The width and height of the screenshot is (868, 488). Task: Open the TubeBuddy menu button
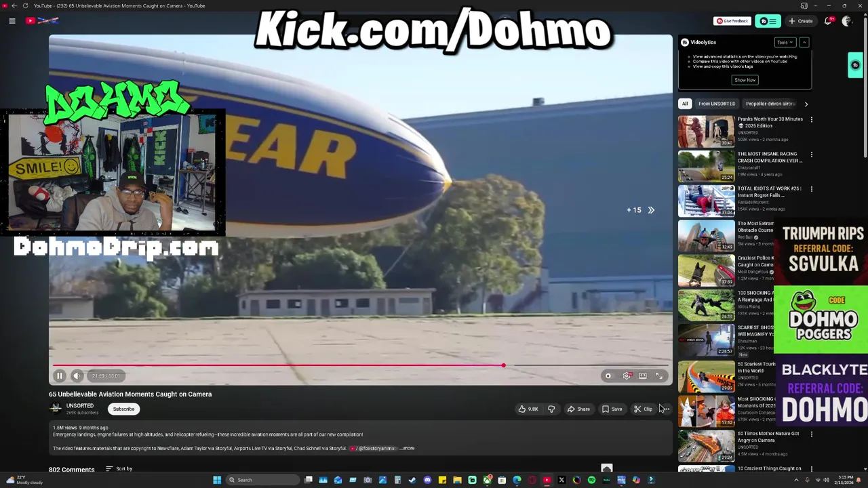(x=768, y=21)
